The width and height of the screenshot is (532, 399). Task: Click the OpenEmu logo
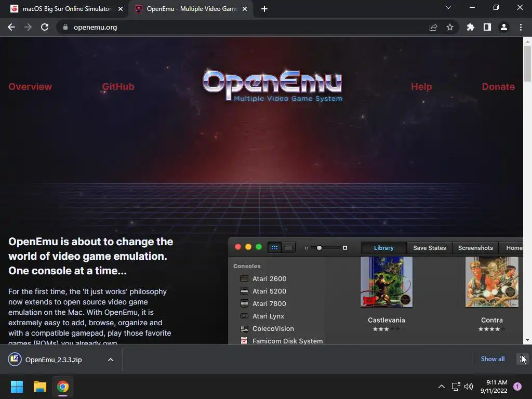click(x=272, y=86)
